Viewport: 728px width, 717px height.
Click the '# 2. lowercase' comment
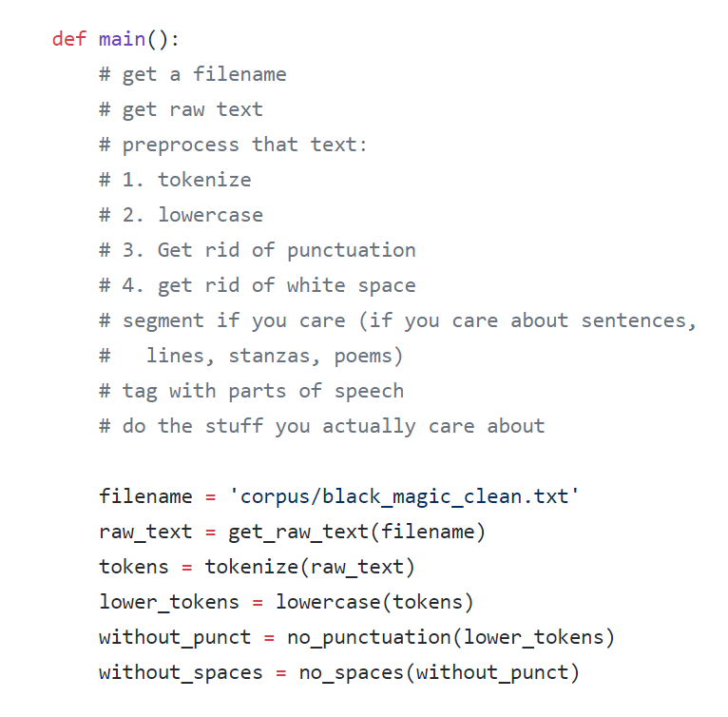[182, 215]
